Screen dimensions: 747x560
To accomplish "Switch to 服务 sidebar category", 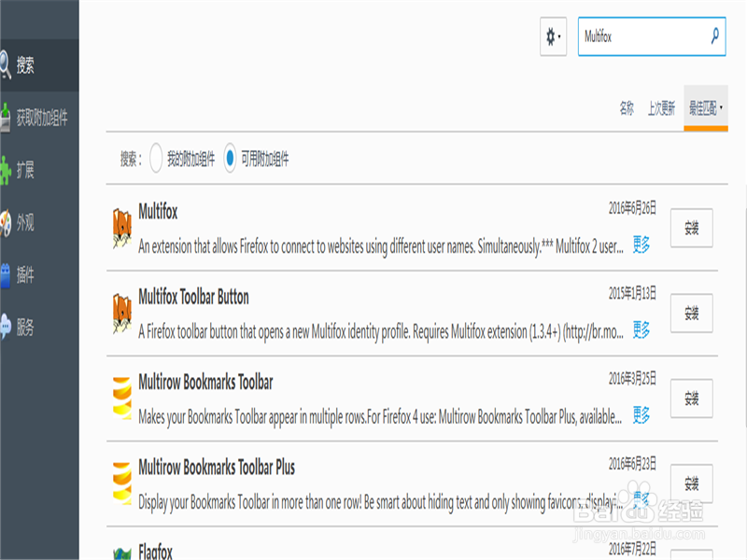I will [39, 328].
